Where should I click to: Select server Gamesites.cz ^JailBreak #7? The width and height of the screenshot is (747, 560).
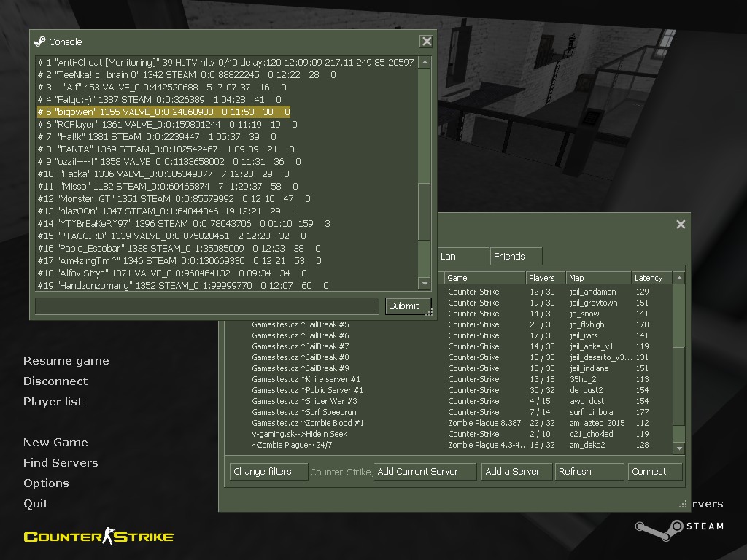click(x=300, y=346)
